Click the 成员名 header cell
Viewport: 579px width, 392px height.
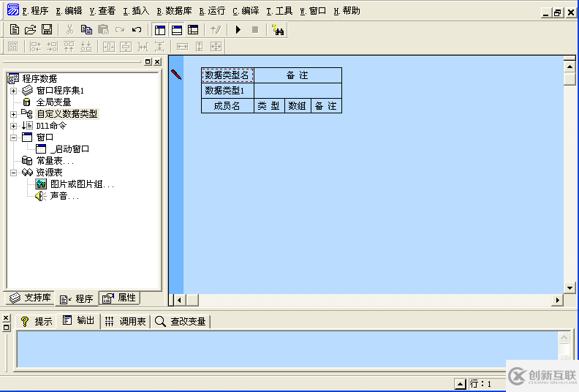click(x=227, y=106)
